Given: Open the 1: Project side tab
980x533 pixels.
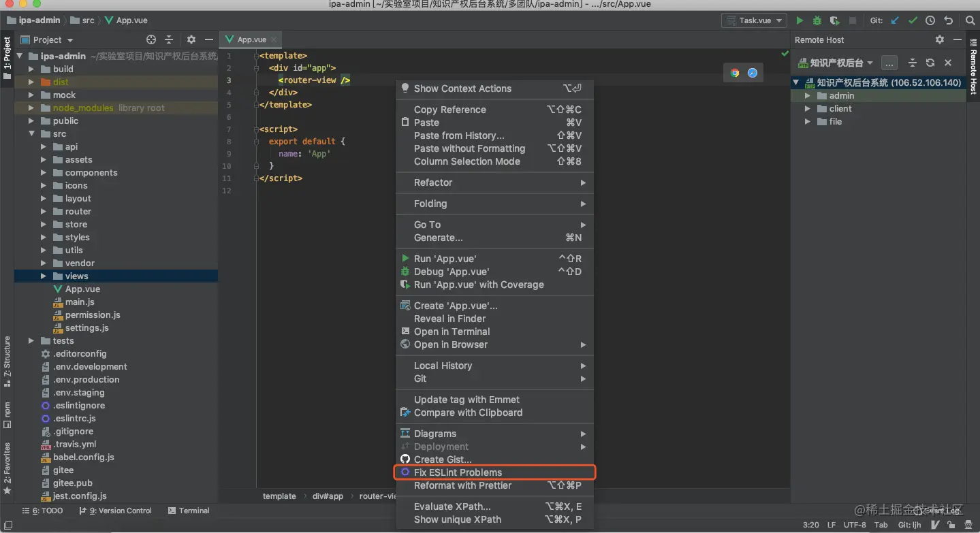Looking at the screenshot, I should click(x=7, y=58).
